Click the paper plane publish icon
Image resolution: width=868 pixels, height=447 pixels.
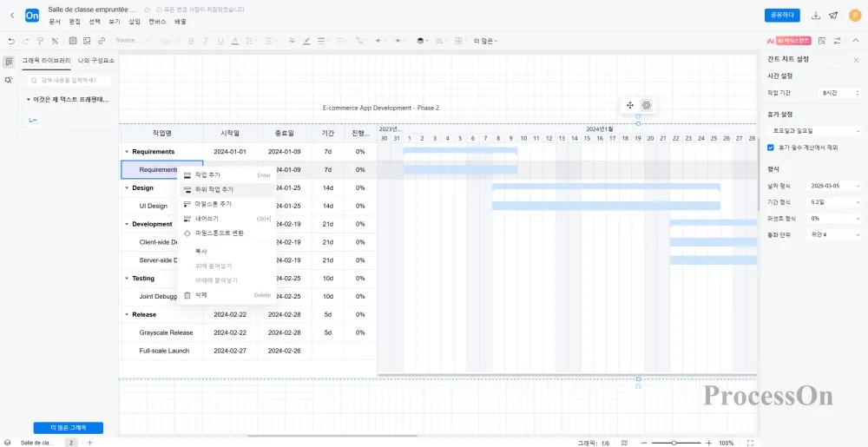(x=833, y=16)
